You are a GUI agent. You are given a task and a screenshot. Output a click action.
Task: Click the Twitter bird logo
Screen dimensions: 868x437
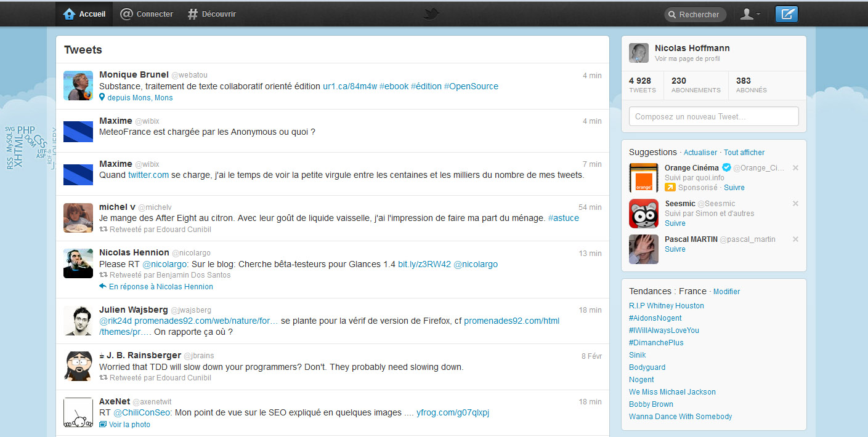432,14
